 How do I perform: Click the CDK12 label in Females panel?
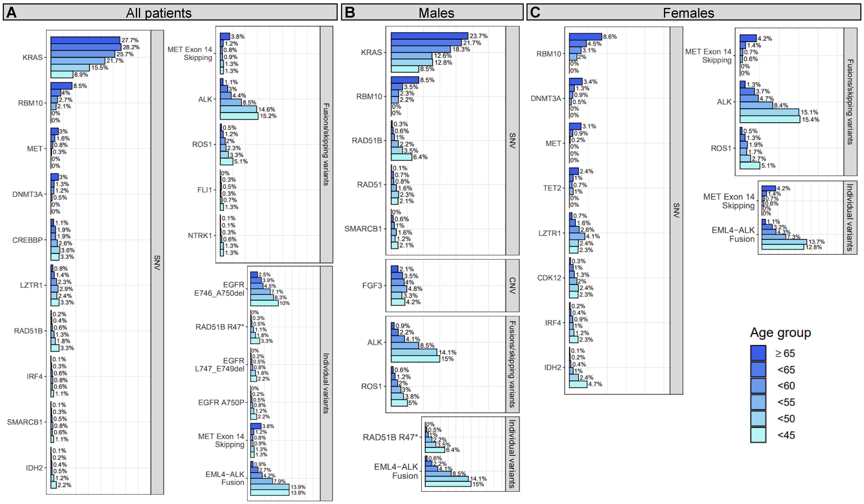tap(549, 278)
